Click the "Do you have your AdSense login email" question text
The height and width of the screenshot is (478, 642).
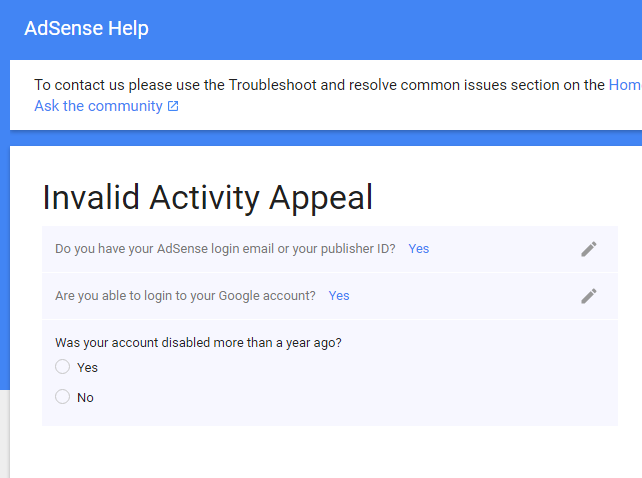[225, 249]
